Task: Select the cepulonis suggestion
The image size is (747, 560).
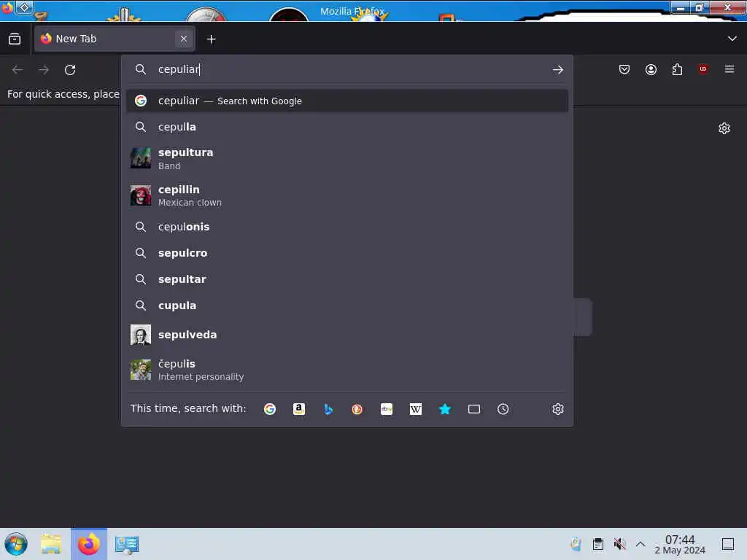Action: (347, 227)
